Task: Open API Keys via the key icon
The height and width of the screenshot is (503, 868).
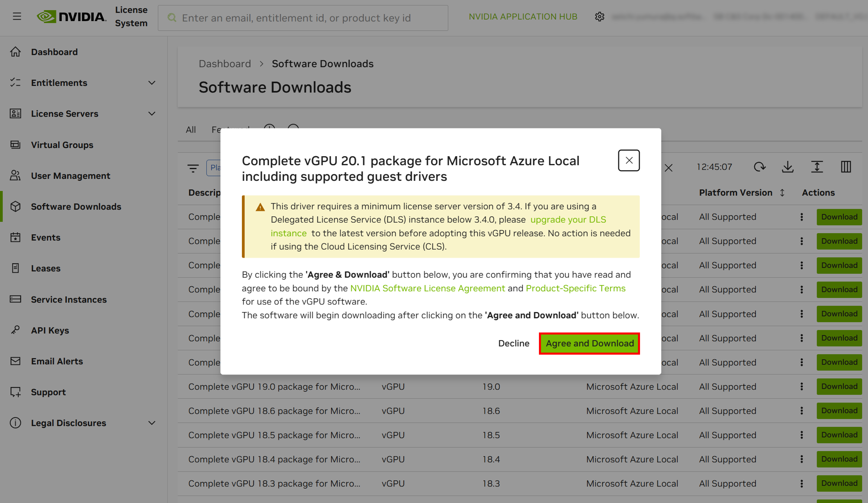Action: click(x=15, y=330)
